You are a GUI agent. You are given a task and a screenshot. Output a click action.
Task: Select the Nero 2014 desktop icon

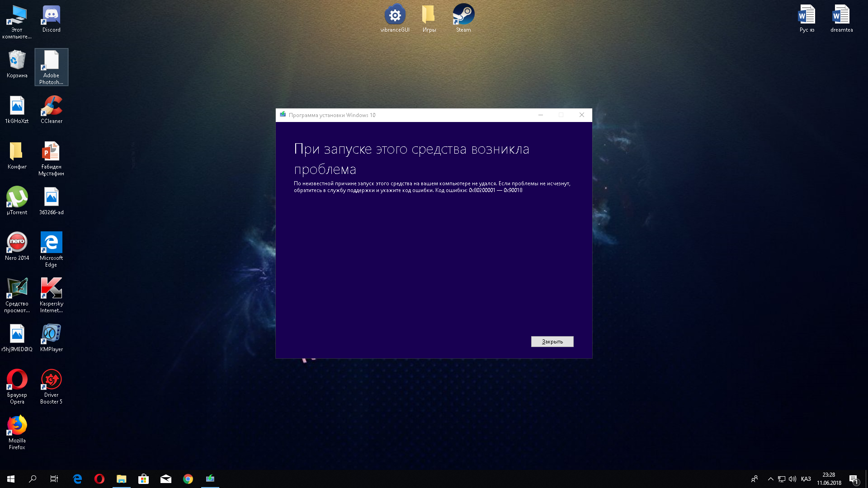pos(17,246)
